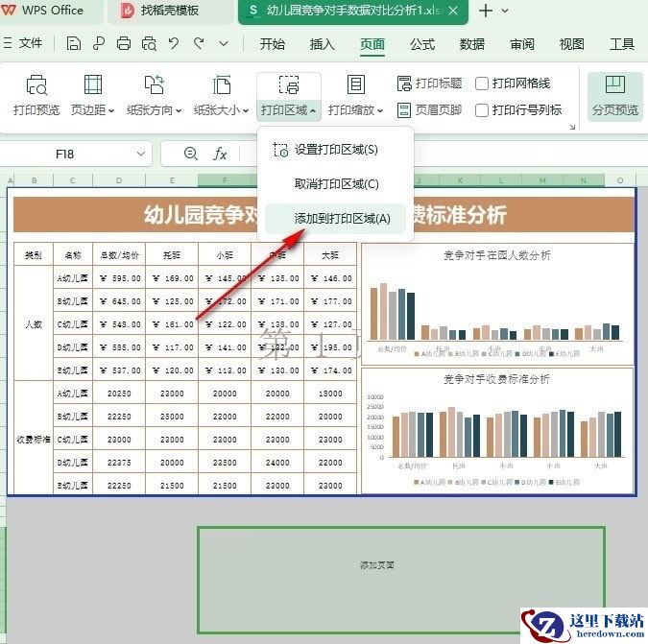Viewport: 648px width, 644px height.
Task: Click the save icon in quick toolbar
Action: point(73,43)
